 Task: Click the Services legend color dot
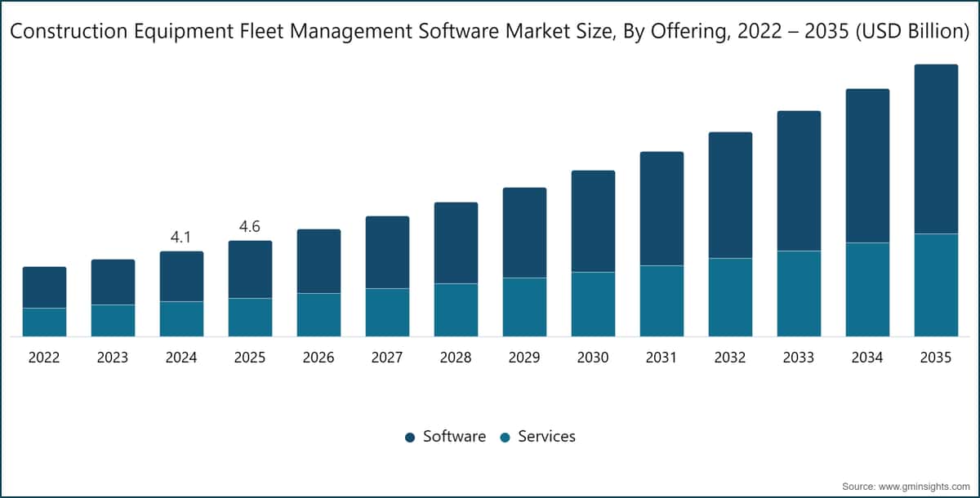coord(505,438)
